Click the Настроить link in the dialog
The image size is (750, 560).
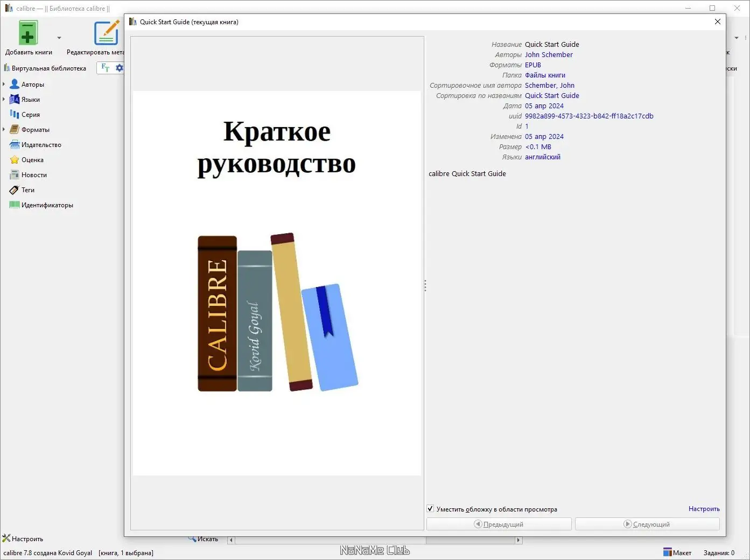[704, 509]
